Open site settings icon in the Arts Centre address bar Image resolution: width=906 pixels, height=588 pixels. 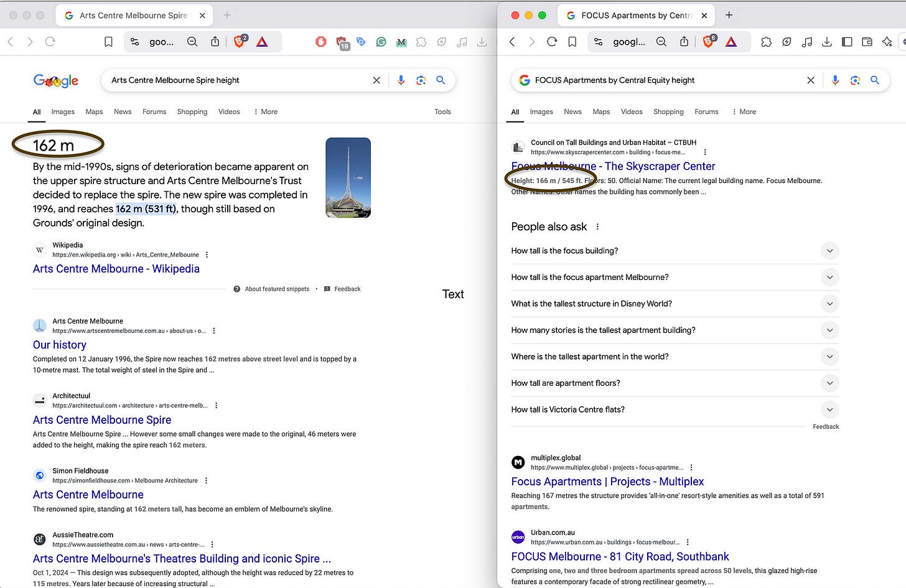coord(134,42)
